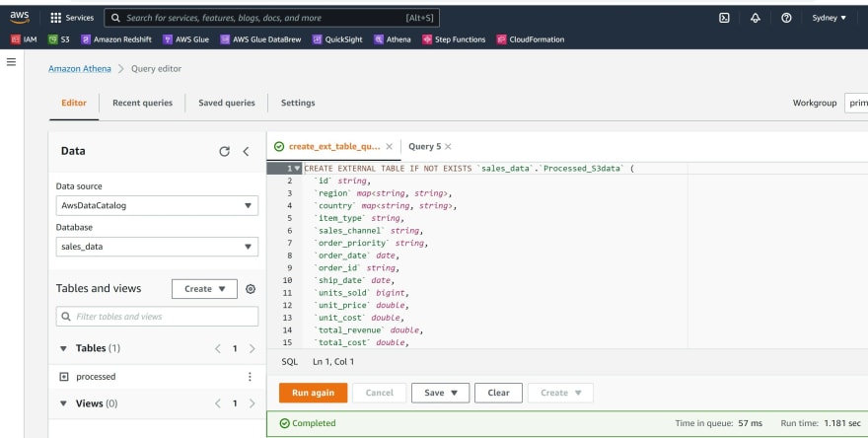The image size is (868, 438).
Task: Open the AWS Glue DataBrew shortcut
Action: pos(260,39)
